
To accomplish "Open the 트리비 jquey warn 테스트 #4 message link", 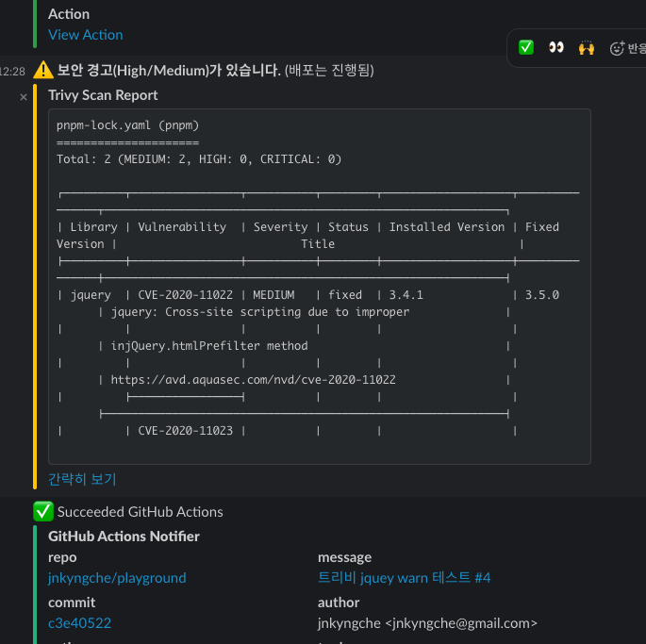I will coord(404,578).
